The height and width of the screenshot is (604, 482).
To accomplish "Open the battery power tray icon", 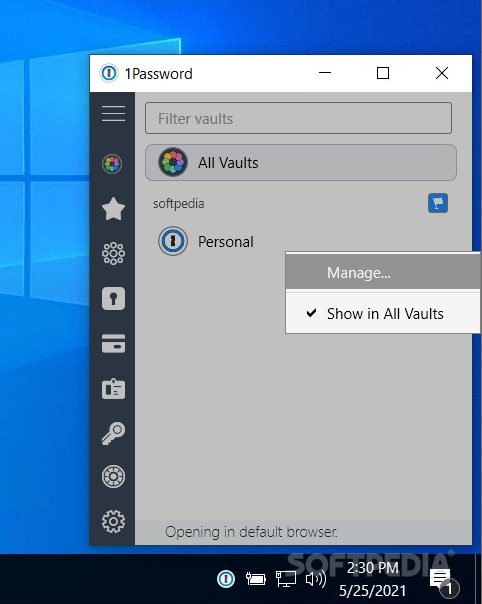I will tap(255, 579).
